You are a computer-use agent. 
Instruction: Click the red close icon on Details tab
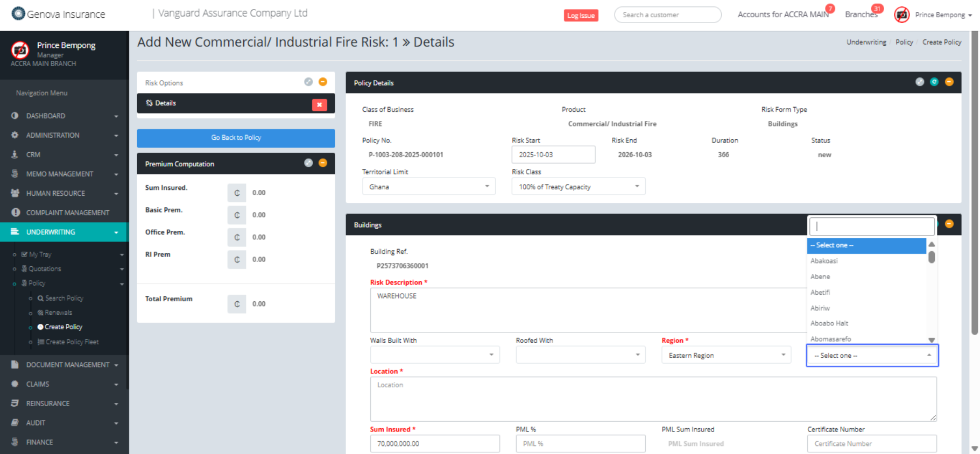[319, 105]
